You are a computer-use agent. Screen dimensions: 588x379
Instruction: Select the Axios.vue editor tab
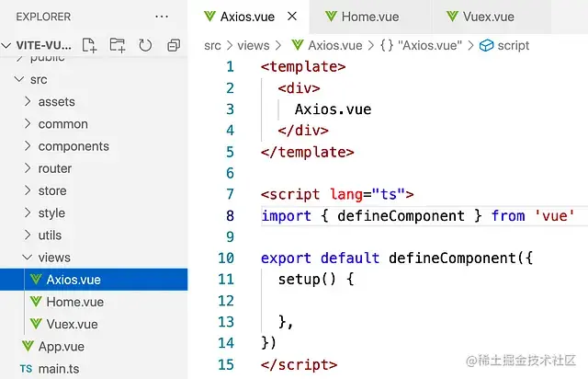[x=247, y=17]
